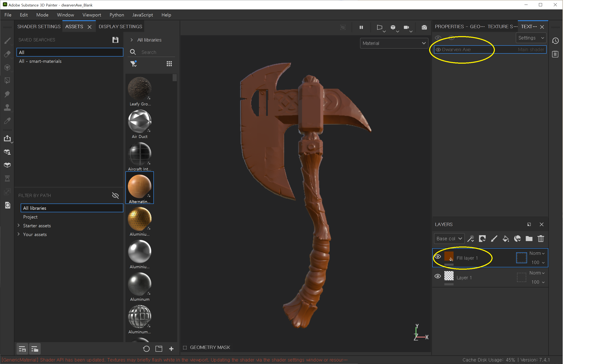Toggle the left bottom list layout button
The height and width of the screenshot is (364, 608).
coord(22,349)
